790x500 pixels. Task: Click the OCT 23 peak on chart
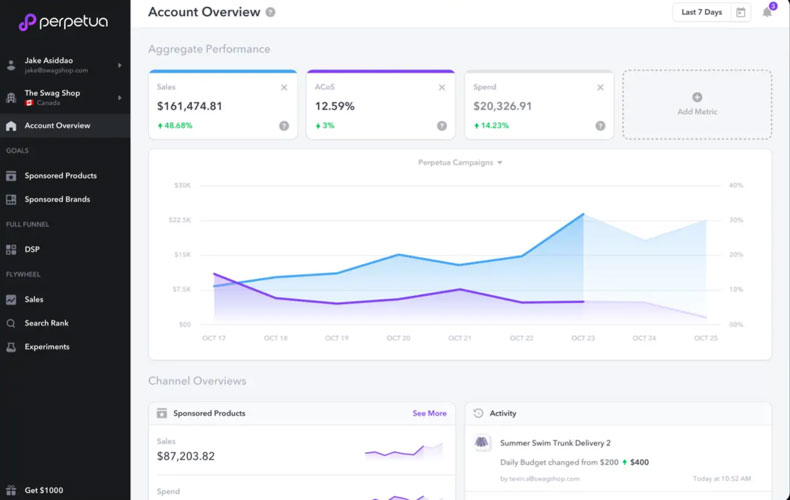pos(583,214)
